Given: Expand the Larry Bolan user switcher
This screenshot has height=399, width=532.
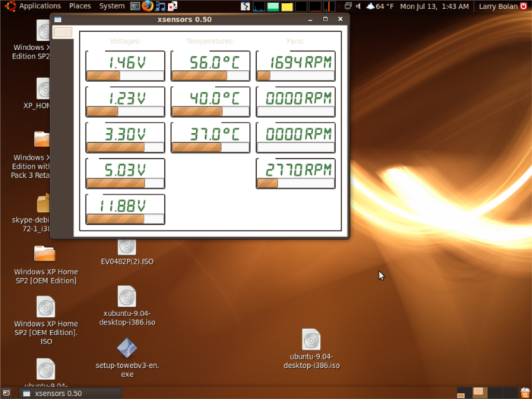Looking at the screenshot, I should (x=499, y=6).
